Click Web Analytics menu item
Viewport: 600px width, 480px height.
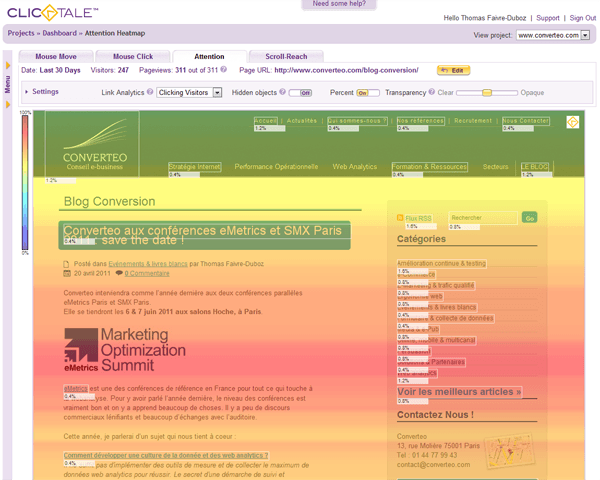355,167
